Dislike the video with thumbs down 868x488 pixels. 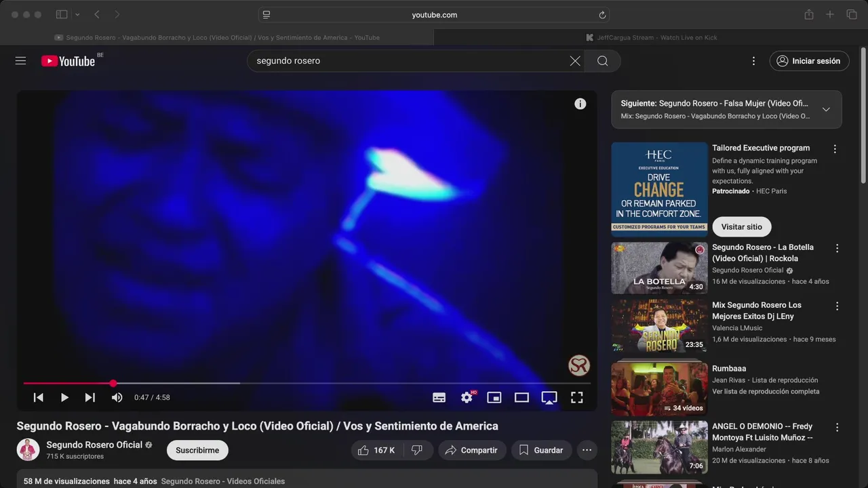tap(418, 450)
